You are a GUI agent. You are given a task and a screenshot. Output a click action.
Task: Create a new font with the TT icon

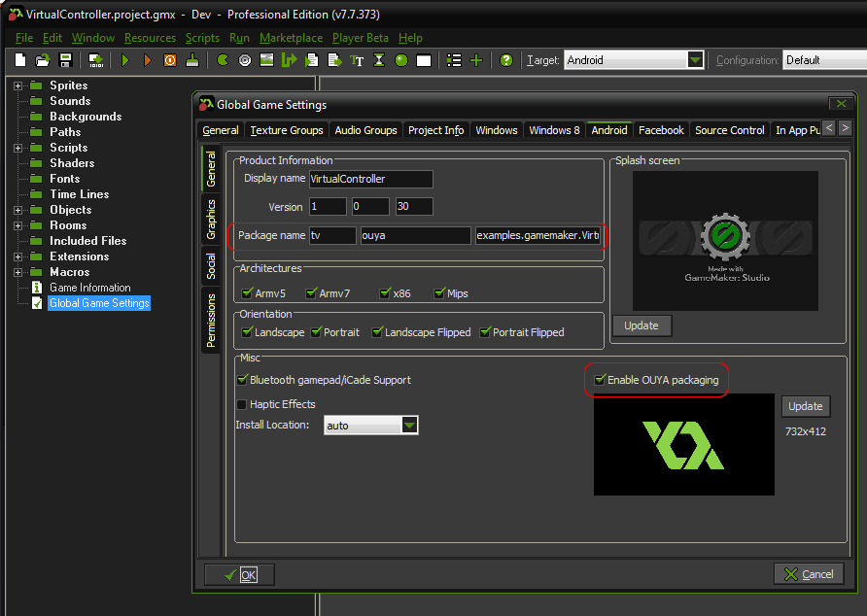tap(356, 59)
